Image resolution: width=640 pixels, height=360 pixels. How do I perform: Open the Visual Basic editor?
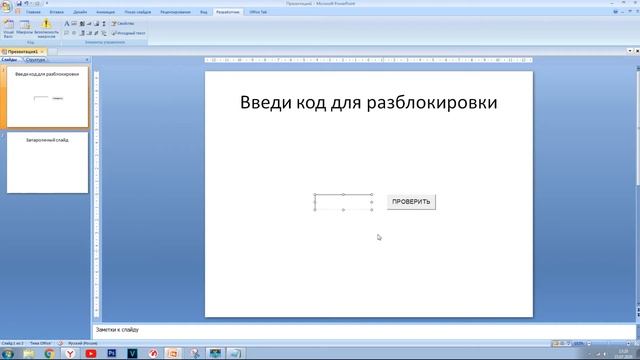(x=8, y=29)
